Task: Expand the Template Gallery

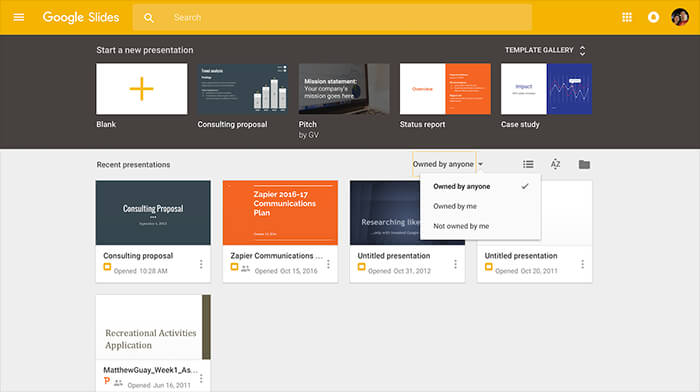Action: click(545, 50)
